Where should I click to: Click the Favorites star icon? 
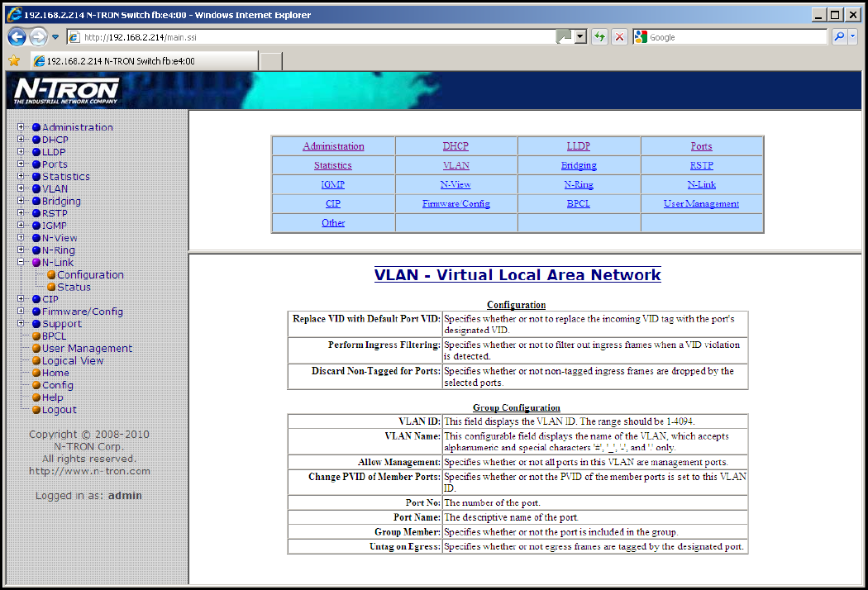[x=14, y=61]
